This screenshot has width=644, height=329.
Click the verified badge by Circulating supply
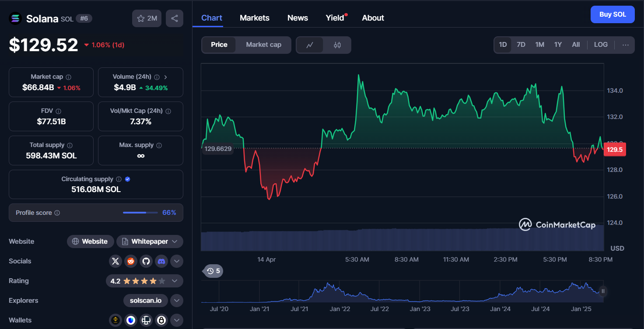(128, 179)
